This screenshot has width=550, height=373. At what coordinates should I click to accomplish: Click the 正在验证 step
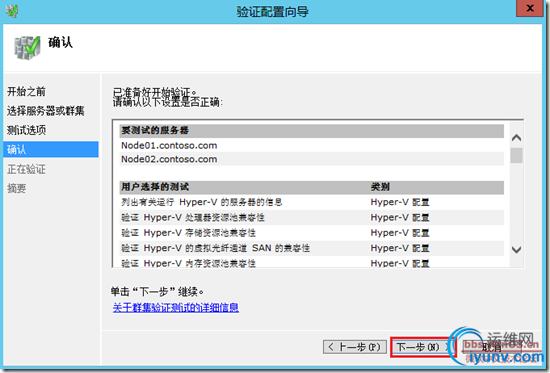point(26,169)
